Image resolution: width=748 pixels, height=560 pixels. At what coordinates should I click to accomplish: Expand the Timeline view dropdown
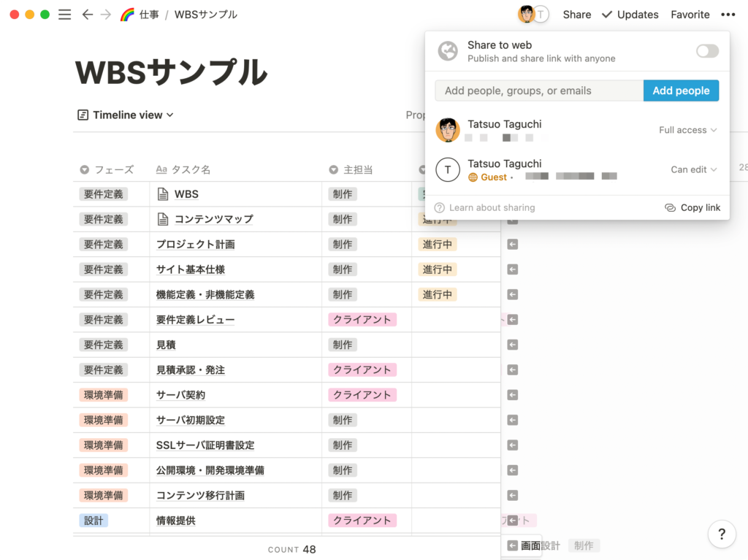point(126,115)
